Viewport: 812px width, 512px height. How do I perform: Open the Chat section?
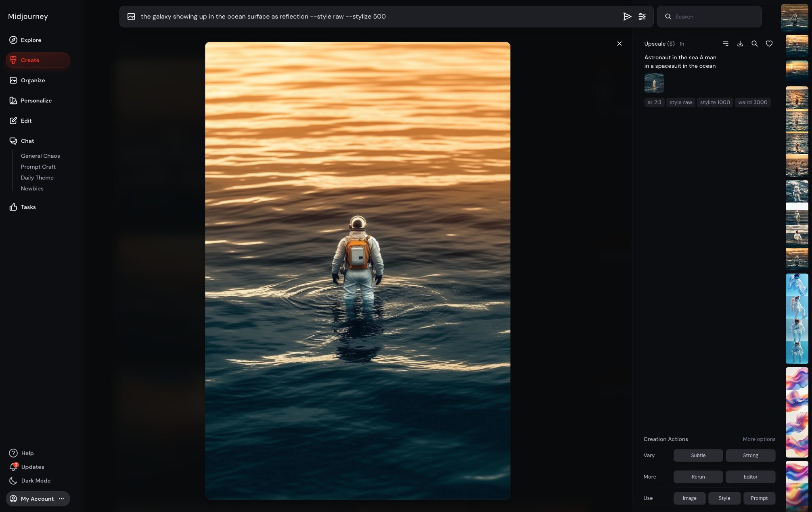[27, 141]
